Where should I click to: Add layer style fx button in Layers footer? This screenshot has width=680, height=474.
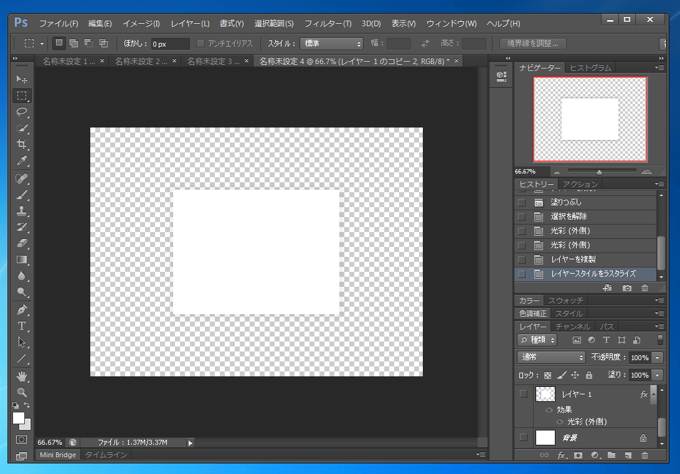pos(562,455)
